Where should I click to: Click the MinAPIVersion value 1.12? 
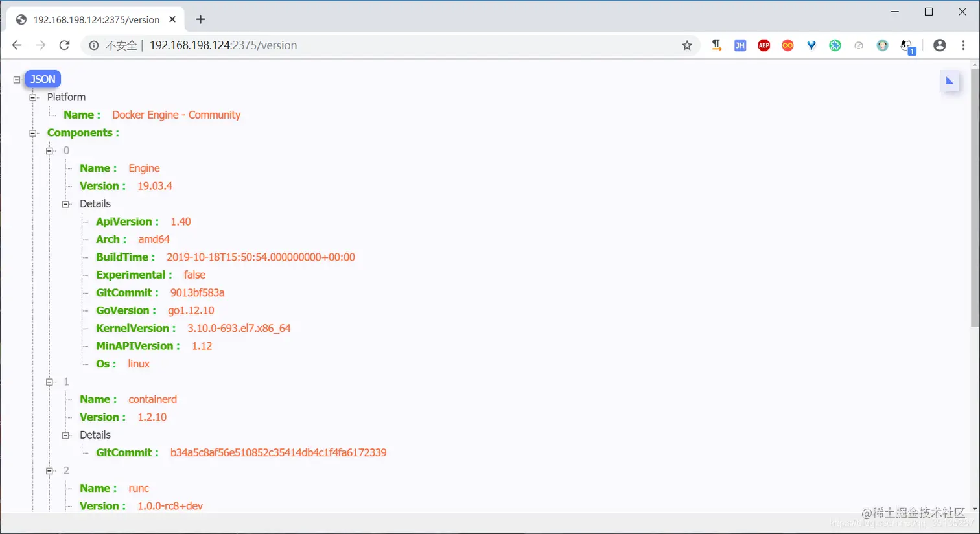(202, 346)
